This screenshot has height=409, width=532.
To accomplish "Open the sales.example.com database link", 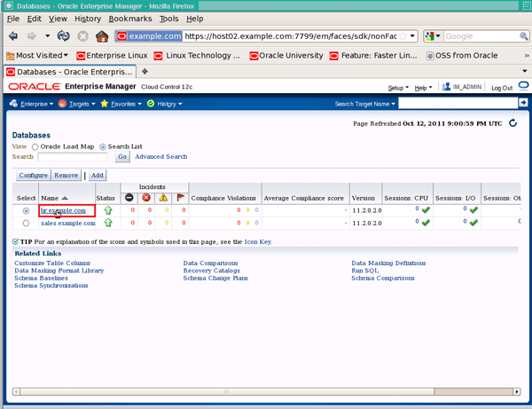I will pos(68,223).
